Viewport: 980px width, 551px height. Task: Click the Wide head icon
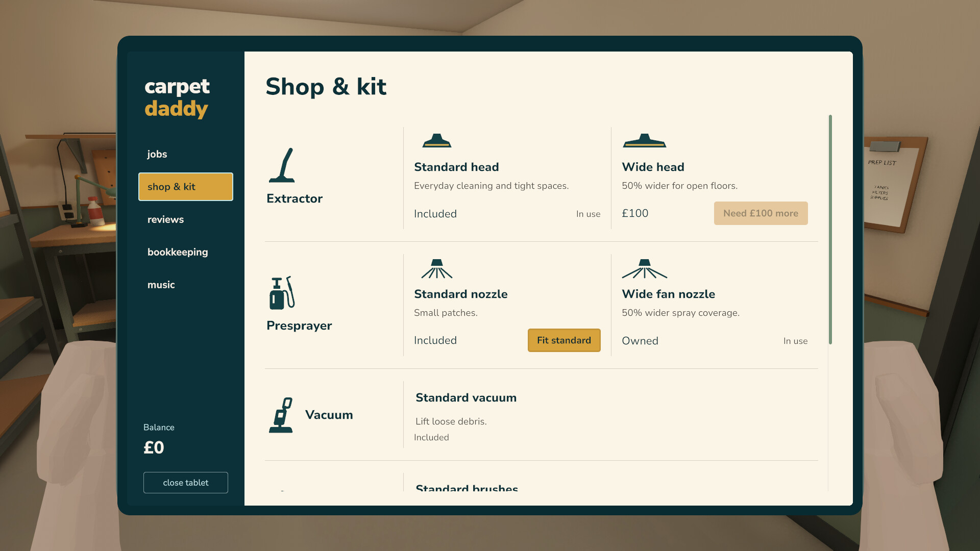pos(644,140)
